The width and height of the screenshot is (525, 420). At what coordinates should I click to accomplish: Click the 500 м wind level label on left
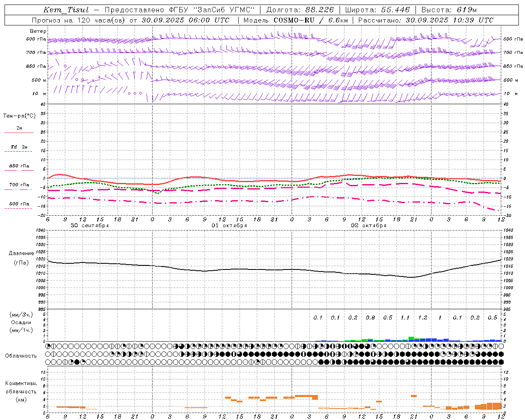click(x=39, y=80)
